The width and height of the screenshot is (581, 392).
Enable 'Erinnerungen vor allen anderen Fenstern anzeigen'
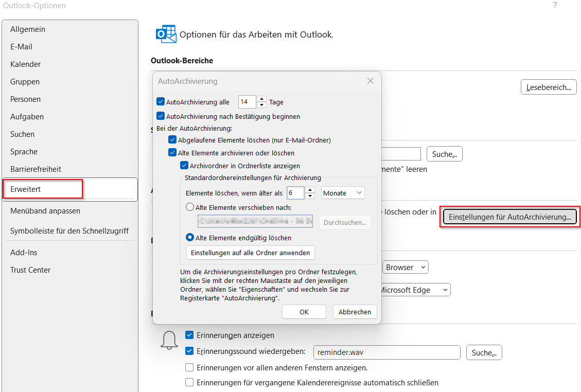pyautogui.click(x=189, y=367)
